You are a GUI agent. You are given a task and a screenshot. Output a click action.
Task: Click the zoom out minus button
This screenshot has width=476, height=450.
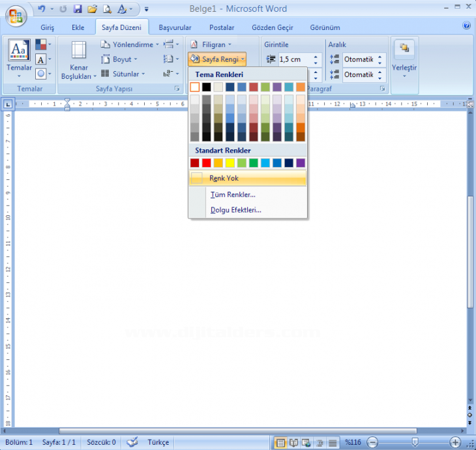coord(372,442)
